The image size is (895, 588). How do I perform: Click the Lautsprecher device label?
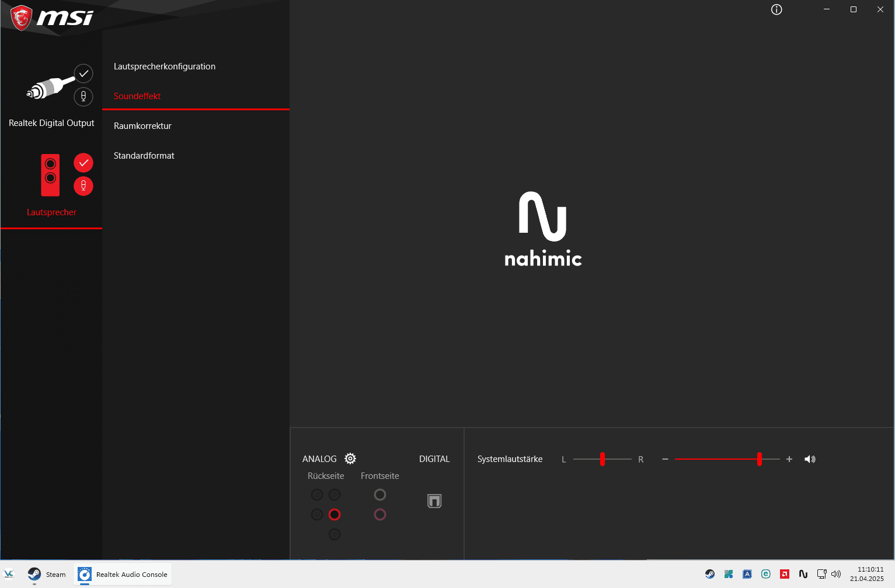(x=51, y=212)
